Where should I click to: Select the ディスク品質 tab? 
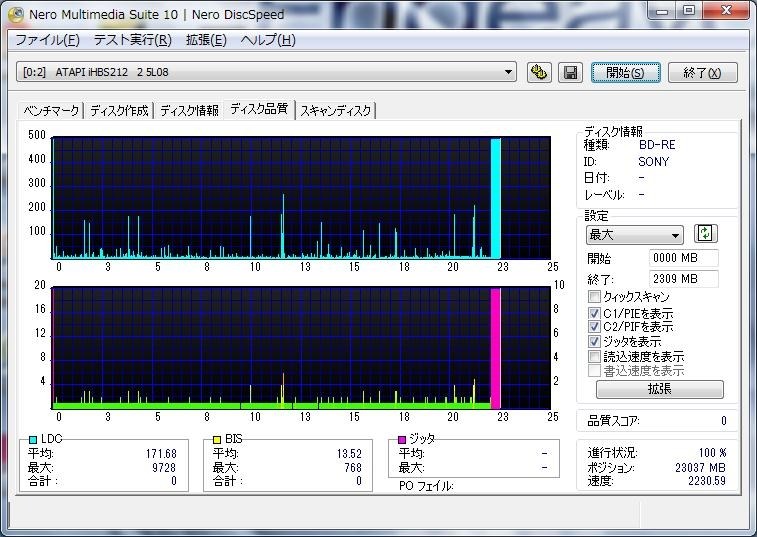[x=259, y=109]
